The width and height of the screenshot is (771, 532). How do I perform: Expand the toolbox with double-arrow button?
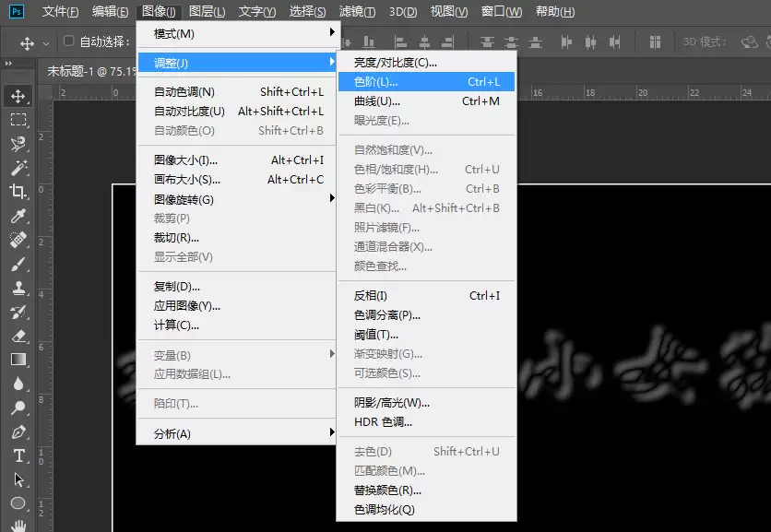pos(8,64)
